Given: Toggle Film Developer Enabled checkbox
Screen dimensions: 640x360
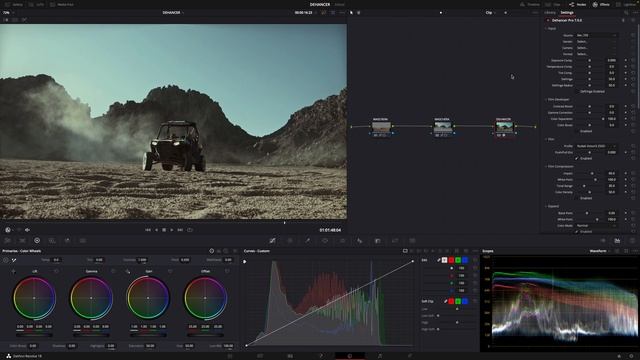Looking at the screenshot, I should click(577, 131).
